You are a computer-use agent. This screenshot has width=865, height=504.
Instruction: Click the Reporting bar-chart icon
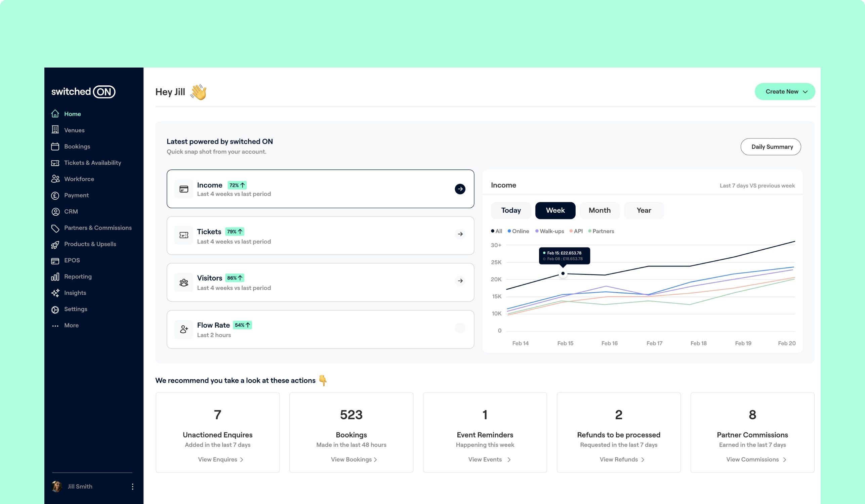pyautogui.click(x=55, y=277)
